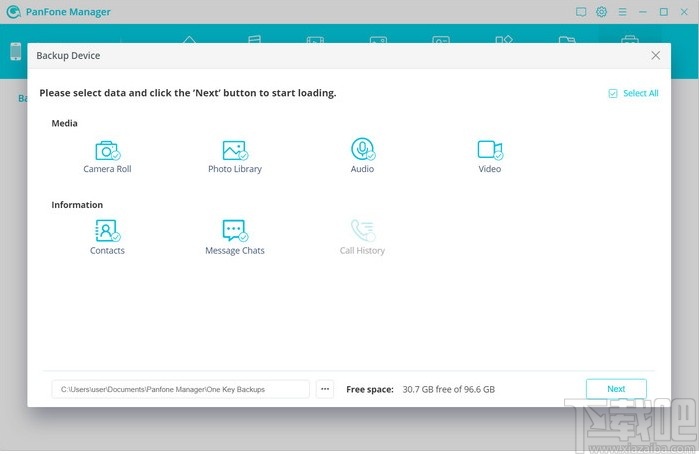The width and height of the screenshot is (699, 454).
Task: Close the Backup Device dialog
Action: 655,55
